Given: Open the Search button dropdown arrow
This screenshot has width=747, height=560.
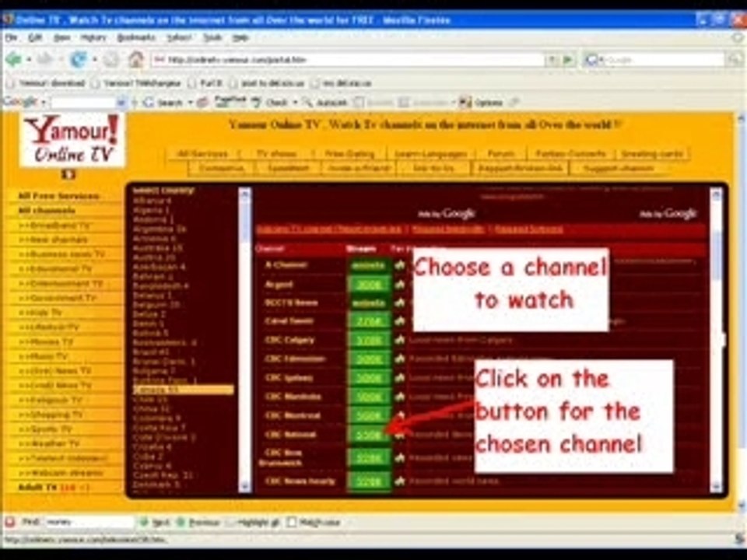Looking at the screenshot, I should tap(190, 102).
